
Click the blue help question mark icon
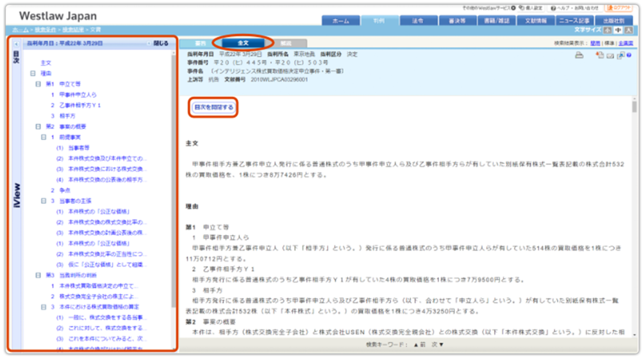[629, 55]
